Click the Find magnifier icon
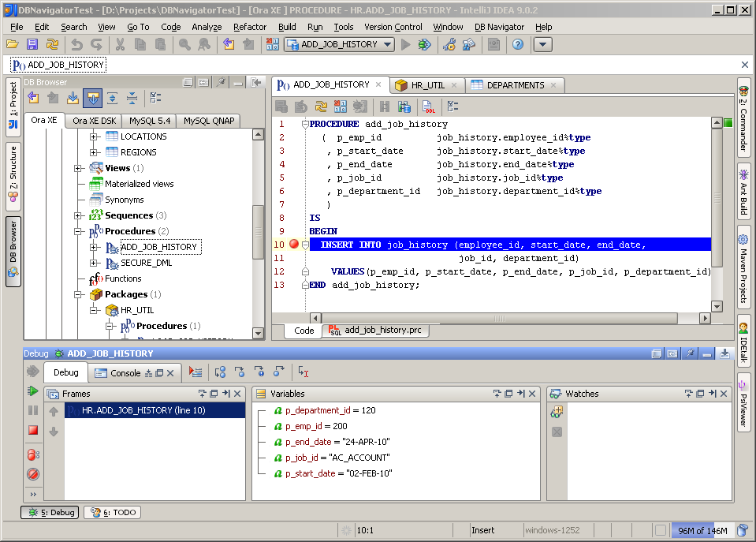 [x=184, y=44]
